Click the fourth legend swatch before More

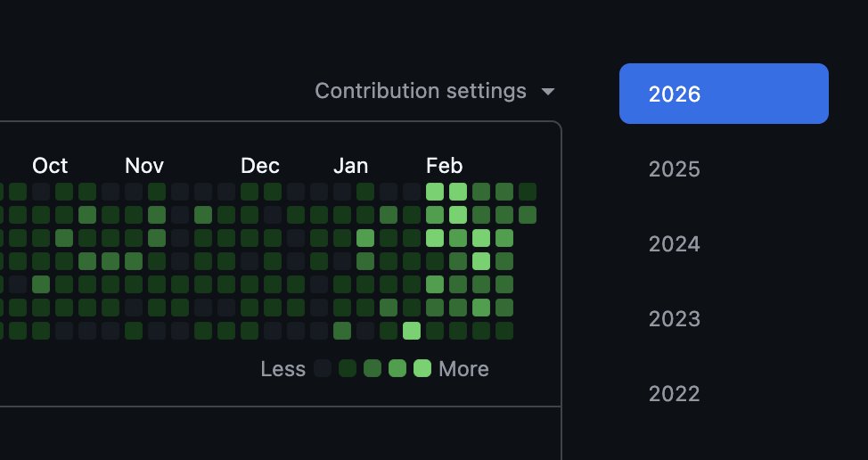point(397,368)
